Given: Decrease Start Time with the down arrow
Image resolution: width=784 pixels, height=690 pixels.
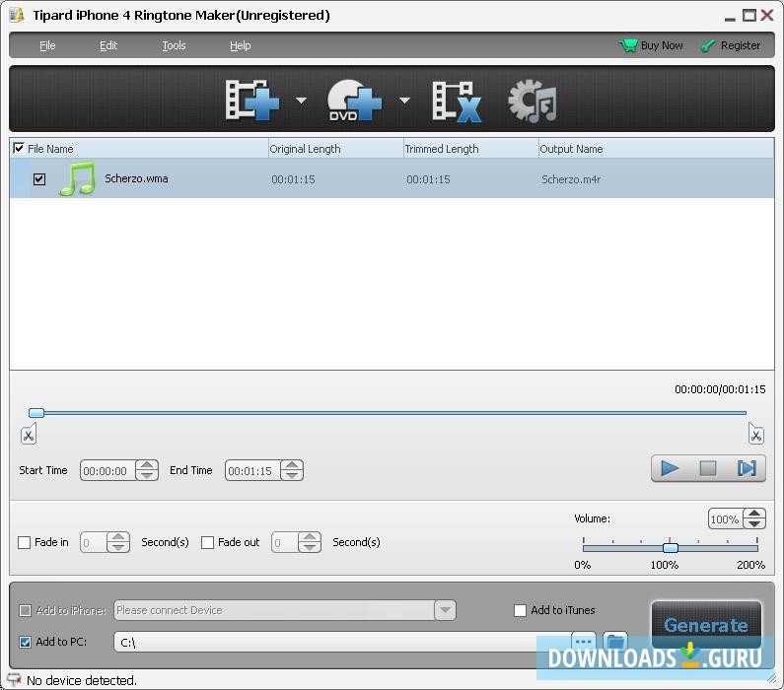Looking at the screenshot, I should [x=147, y=475].
